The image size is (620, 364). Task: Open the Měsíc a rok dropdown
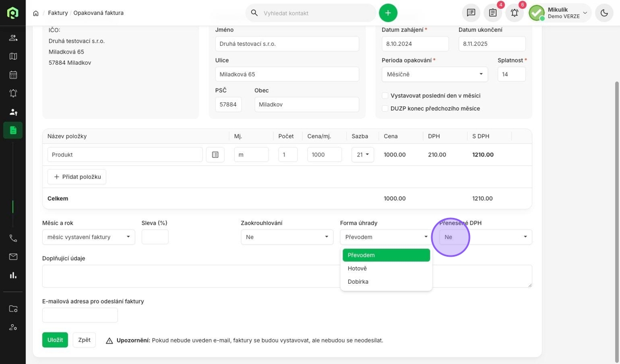89,237
